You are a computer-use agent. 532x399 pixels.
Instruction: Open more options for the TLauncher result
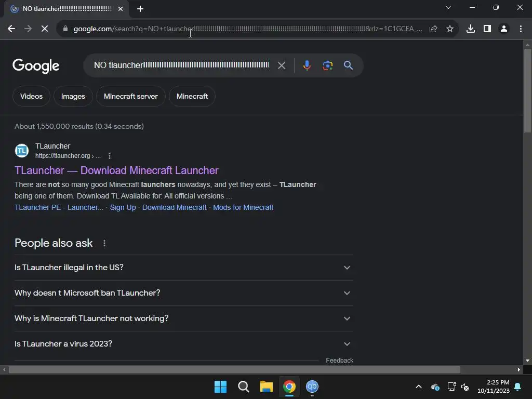(x=109, y=156)
